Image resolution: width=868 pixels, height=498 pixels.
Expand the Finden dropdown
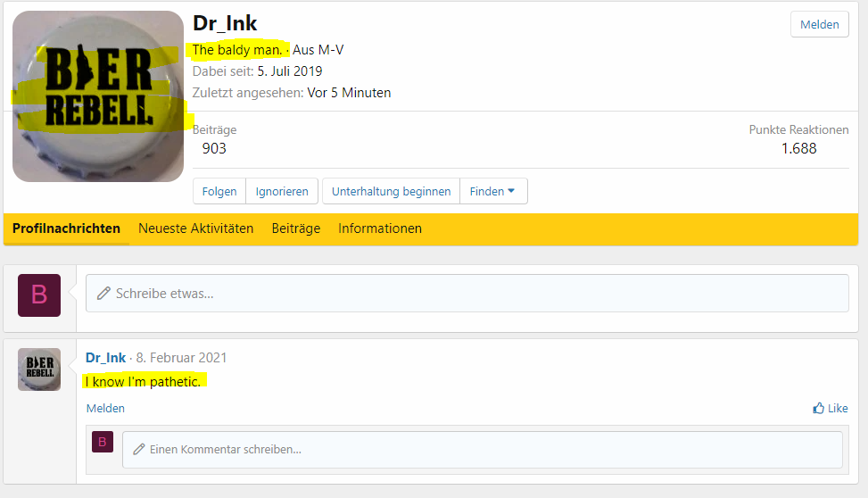(493, 191)
